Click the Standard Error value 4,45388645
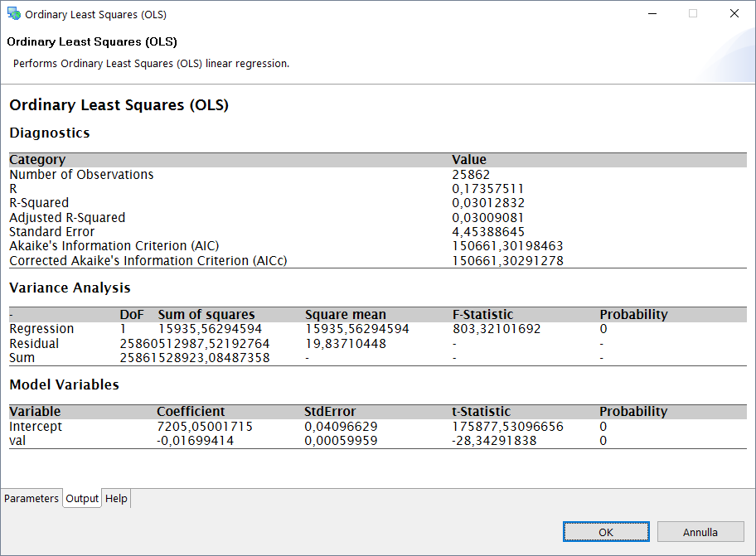 (x=487, y=232)
